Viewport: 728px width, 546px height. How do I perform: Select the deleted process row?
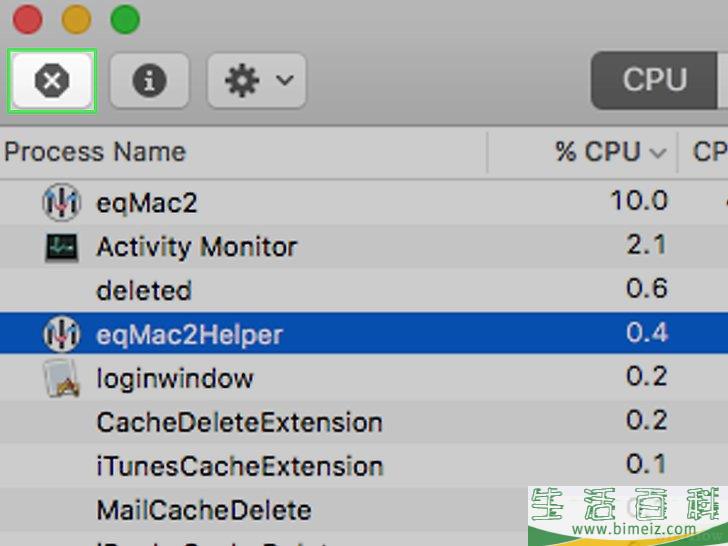pyautogui.click(x=364, y=290)
